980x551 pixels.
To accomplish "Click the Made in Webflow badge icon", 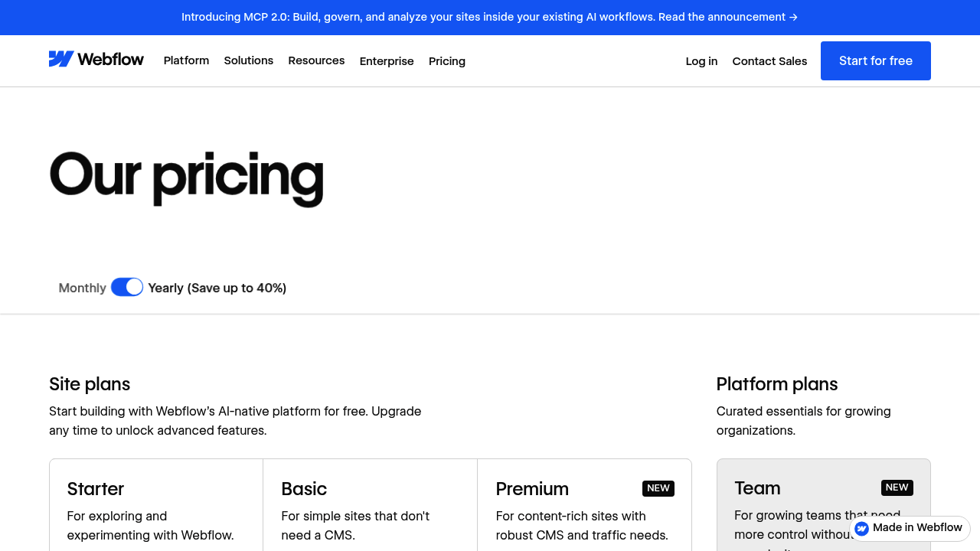I will (862, 528).
